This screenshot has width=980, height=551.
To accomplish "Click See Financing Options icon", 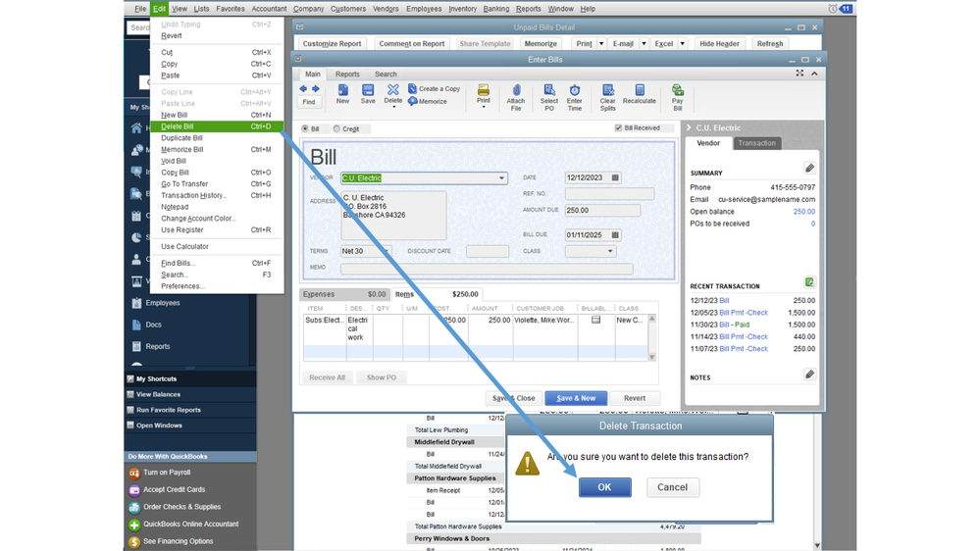I will tap(134, 541).
